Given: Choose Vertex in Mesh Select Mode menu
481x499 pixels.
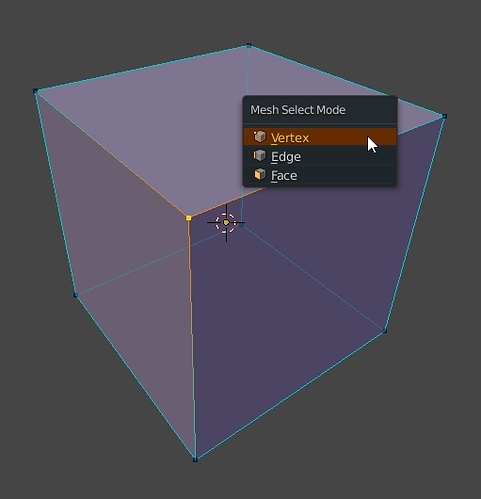Looking at the screenshot, I should [x=320, y=137].
